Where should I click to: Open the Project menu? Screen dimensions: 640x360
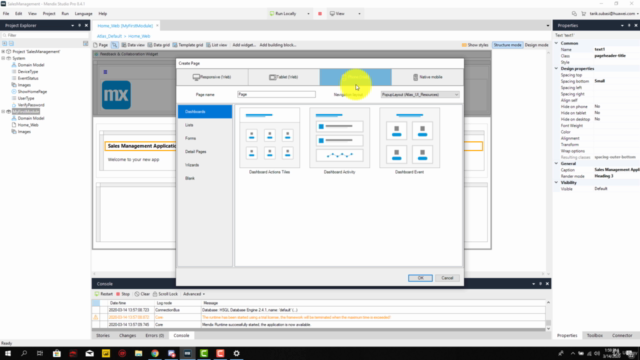point(49,13)
